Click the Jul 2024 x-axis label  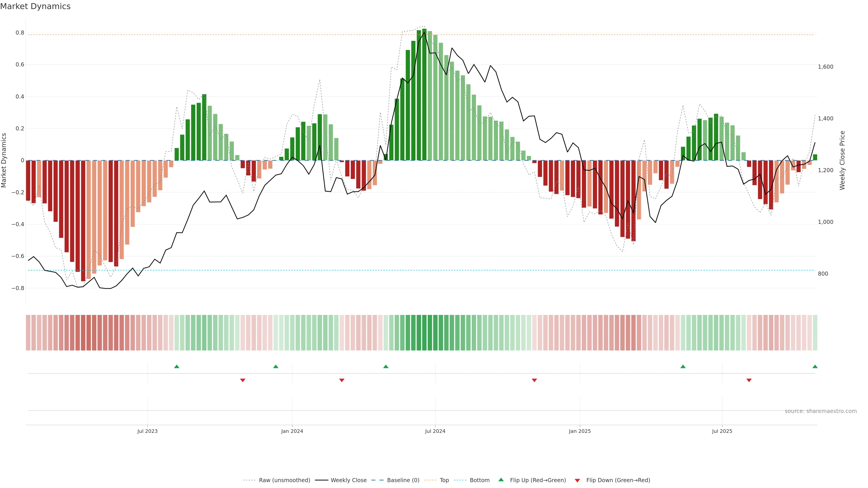[435, 431]
